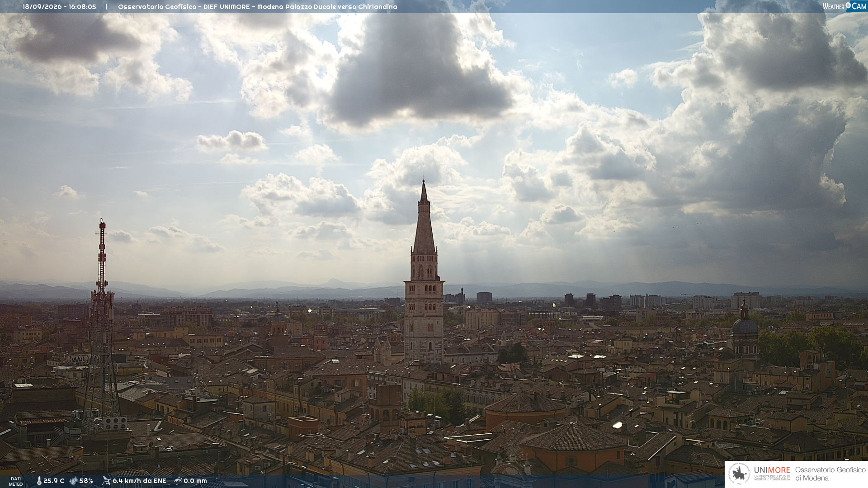Click the Osservatorio Geofisico di Modena text
This screenshot has width=868, height=488.
click(830, 474)
